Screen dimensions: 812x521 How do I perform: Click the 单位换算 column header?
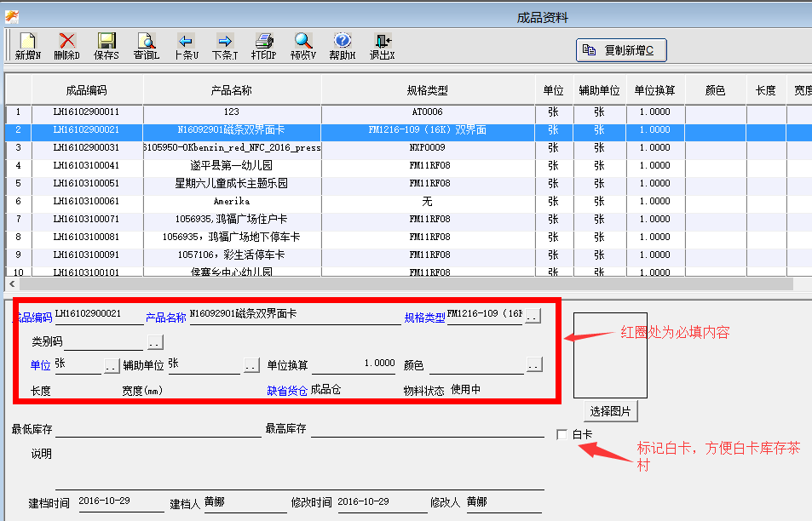pyautogui.click(x=655, y=90)
